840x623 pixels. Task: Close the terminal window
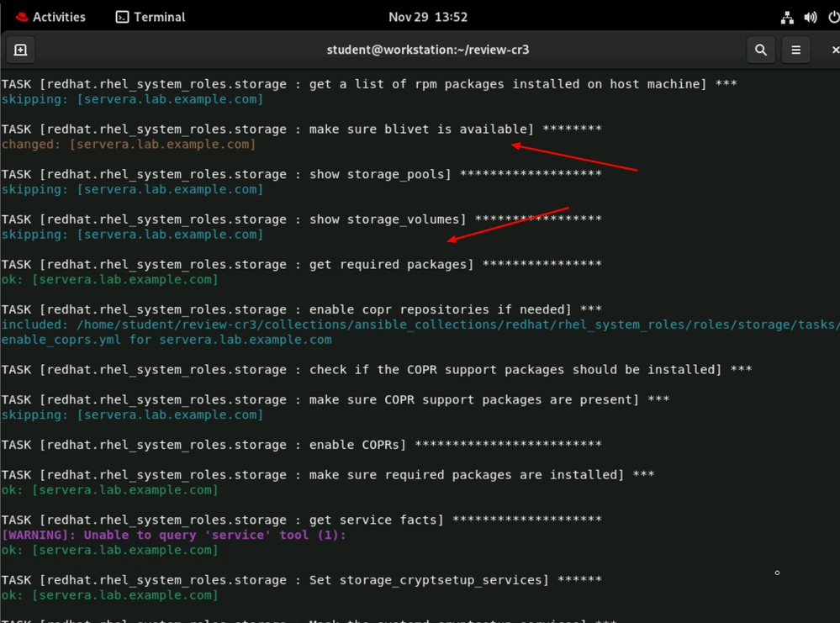834,50
